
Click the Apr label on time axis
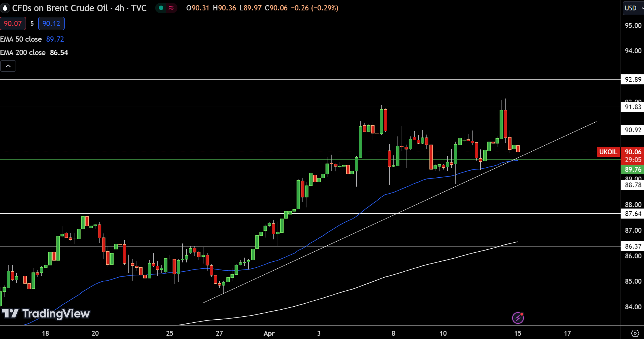[269, 333]
